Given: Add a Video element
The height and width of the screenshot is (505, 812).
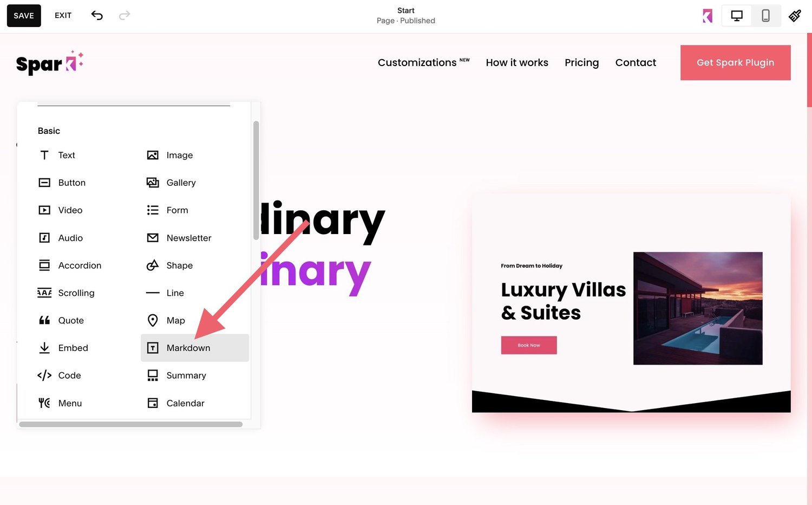Looking at the screenshot, I should coord(65,210).
